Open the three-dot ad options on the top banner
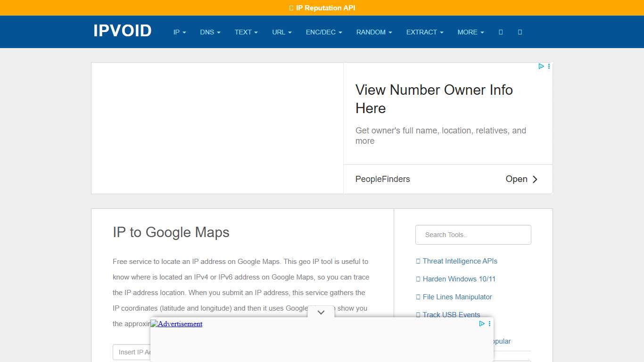The image size is (644, 362). tap(548, 66)
